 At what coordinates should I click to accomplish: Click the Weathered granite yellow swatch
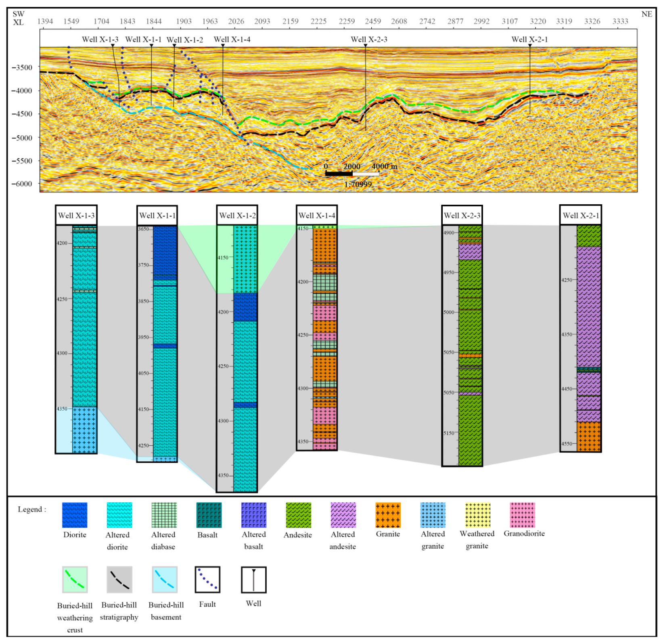477,515
